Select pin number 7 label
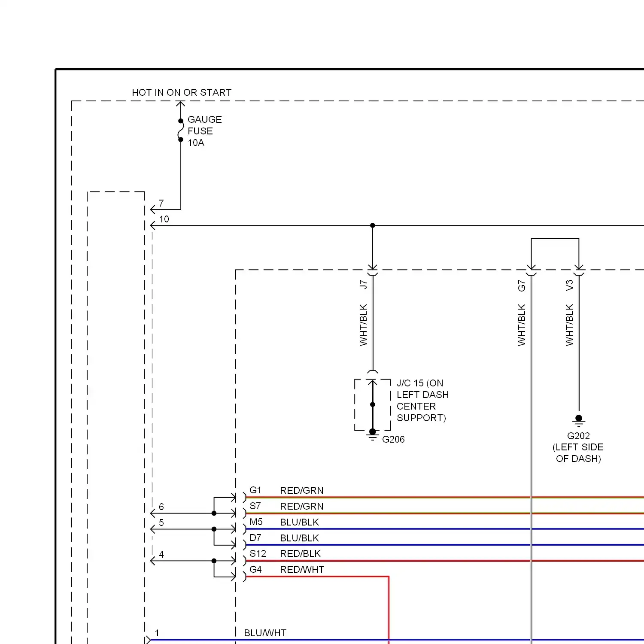 161,203
